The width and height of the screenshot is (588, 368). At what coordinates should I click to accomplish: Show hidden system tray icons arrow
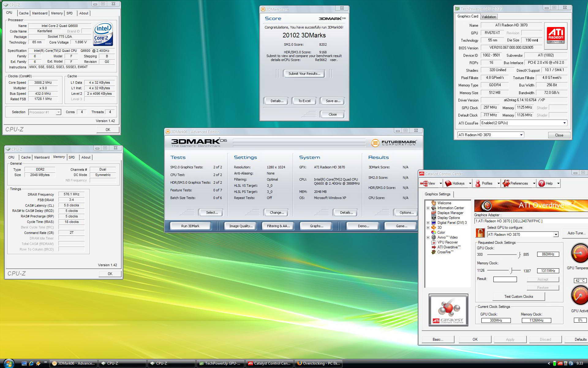549,363
